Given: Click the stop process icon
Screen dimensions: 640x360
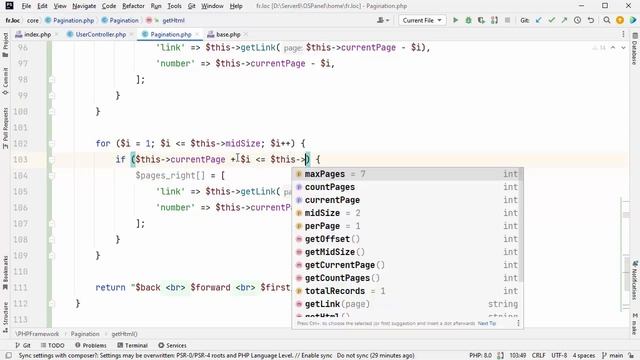Looking at the screenshot, I should click(507, 20).
